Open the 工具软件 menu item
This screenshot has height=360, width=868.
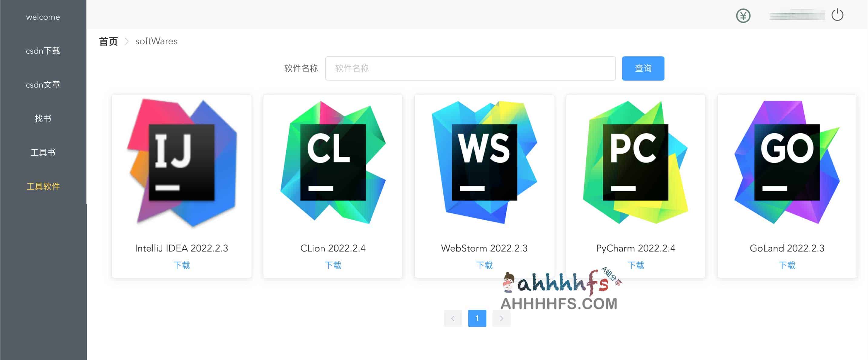43,185
